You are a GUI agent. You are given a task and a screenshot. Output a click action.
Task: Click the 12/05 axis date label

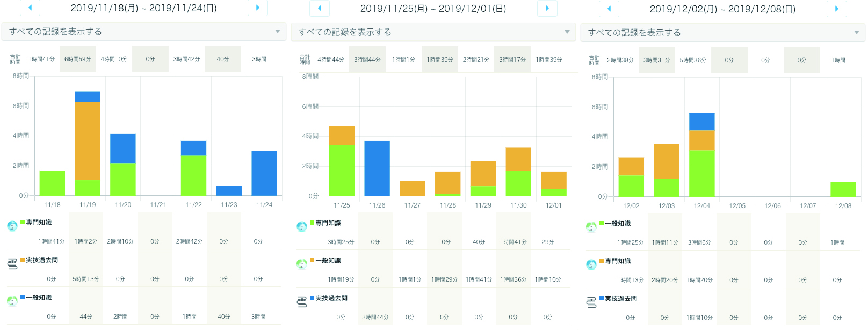pyautogui.click(x=737, y=206)
